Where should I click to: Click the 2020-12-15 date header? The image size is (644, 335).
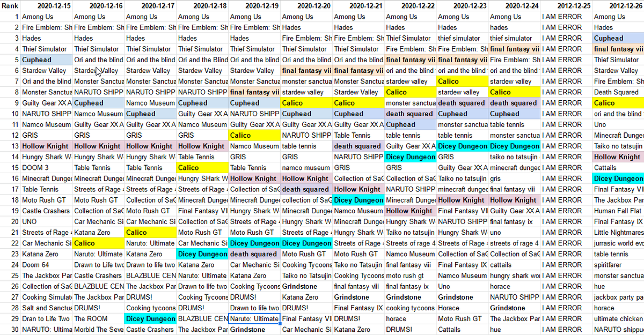tap(47, 6)
